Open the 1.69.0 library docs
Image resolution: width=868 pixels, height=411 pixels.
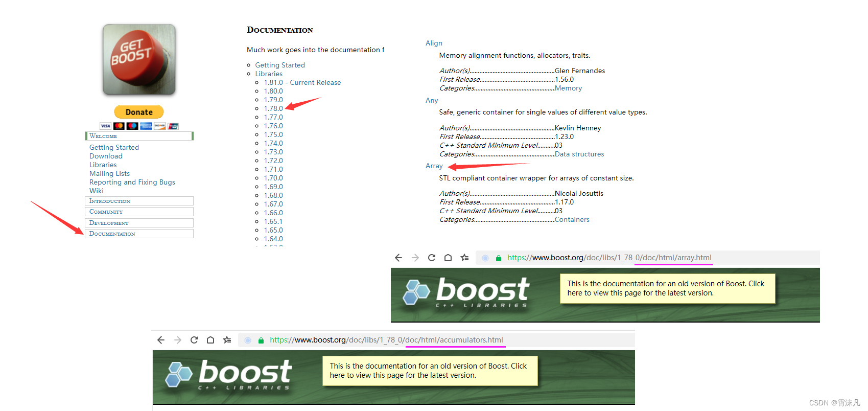point(273,187)
